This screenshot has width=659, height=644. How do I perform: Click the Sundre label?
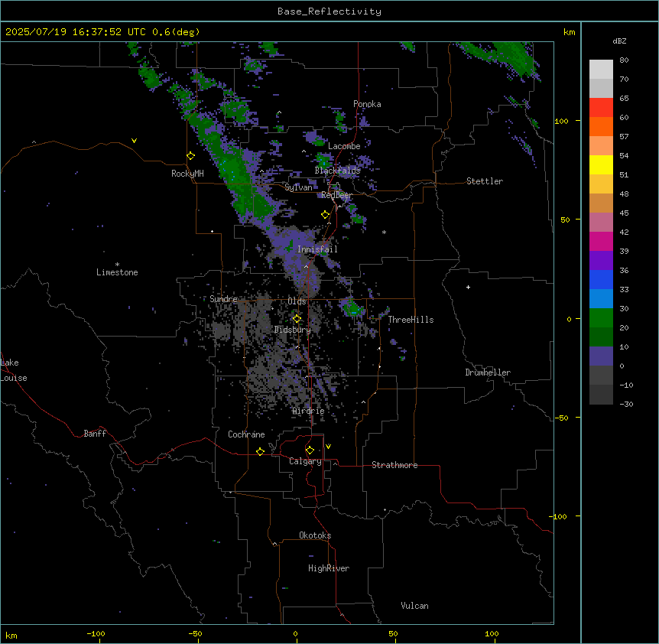coord(223,299)
